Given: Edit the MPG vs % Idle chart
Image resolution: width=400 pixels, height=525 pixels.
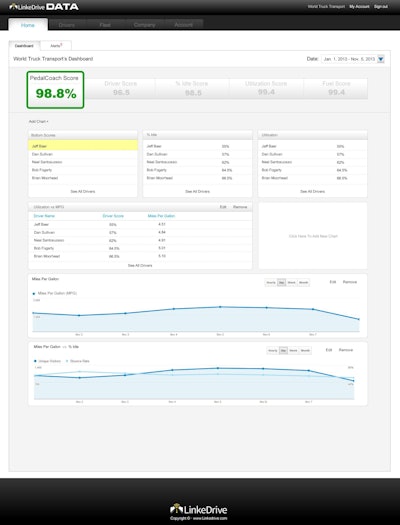Looking at the screenshot, I should point(329,350).
